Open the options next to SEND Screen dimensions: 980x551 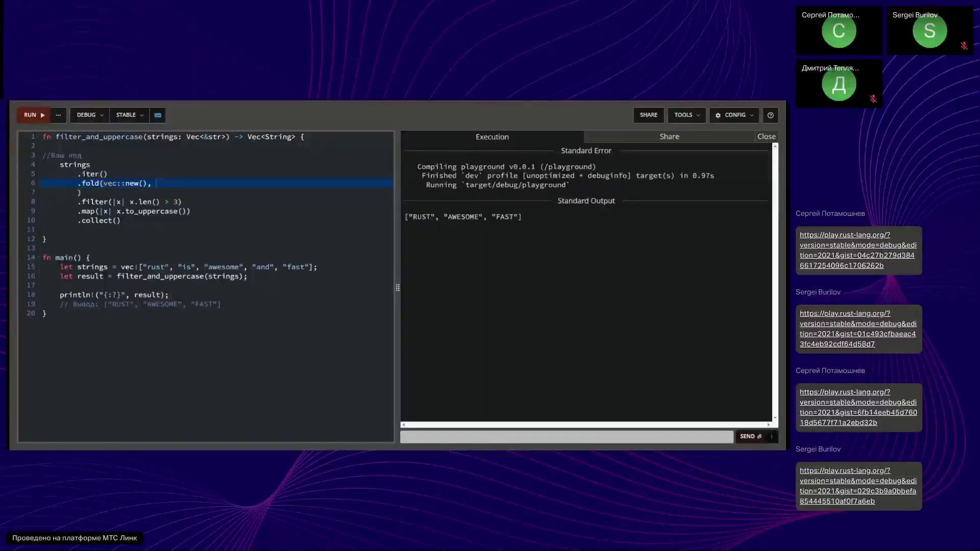pos(772,437)
